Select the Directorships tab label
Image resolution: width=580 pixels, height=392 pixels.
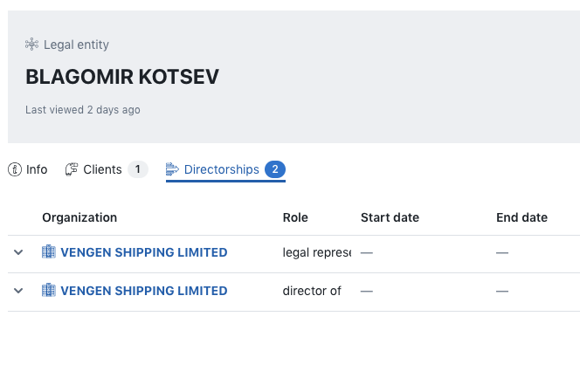coord(221,169)
